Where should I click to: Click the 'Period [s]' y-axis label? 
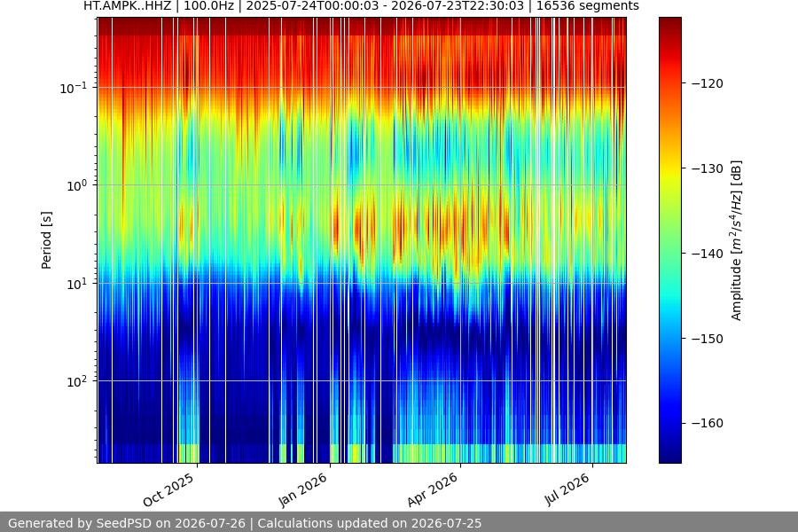pyautogui.click(x=46, y=240)
